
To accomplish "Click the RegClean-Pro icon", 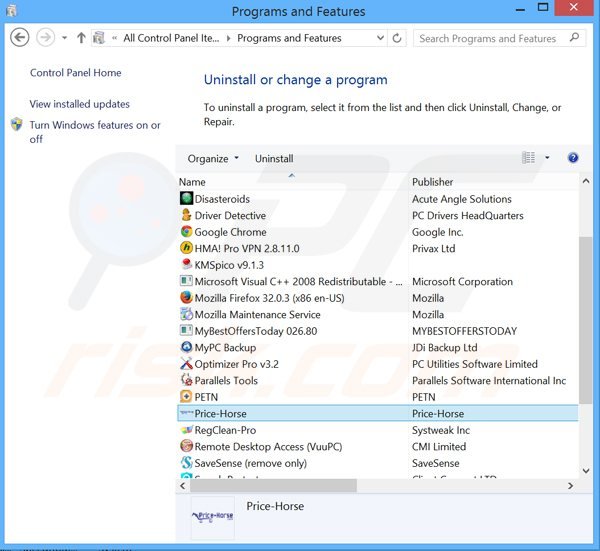I will [x=186, y=430].
